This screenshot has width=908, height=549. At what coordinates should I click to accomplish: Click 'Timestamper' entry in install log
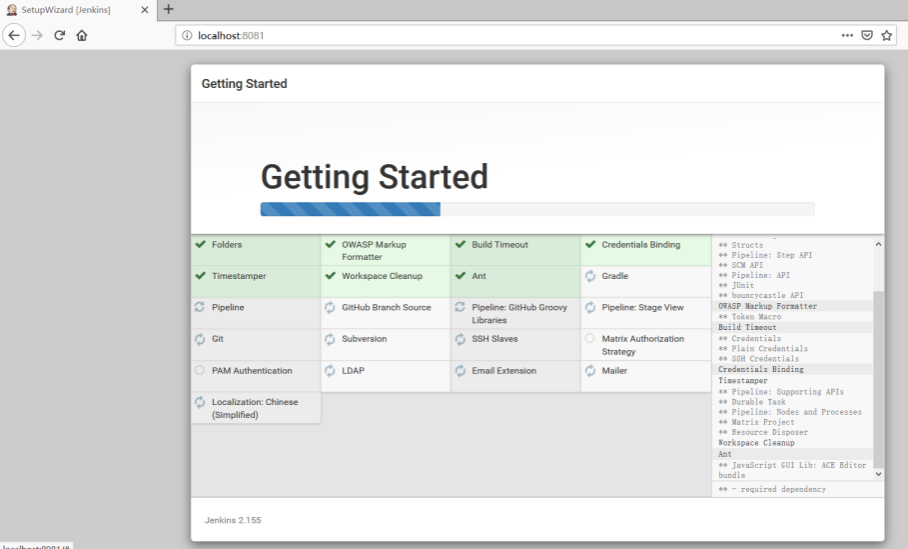tap(743, 380)
